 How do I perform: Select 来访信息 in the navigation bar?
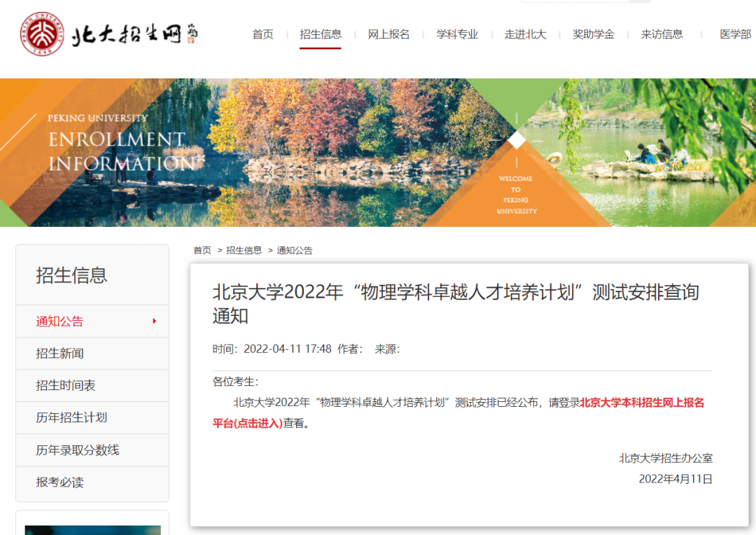coord(661,34)
